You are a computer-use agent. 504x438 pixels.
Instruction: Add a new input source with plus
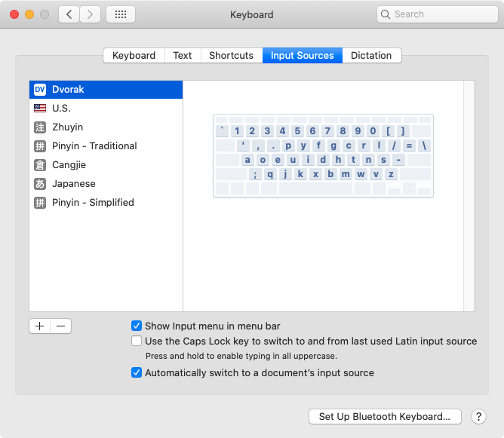click(40, 326)
